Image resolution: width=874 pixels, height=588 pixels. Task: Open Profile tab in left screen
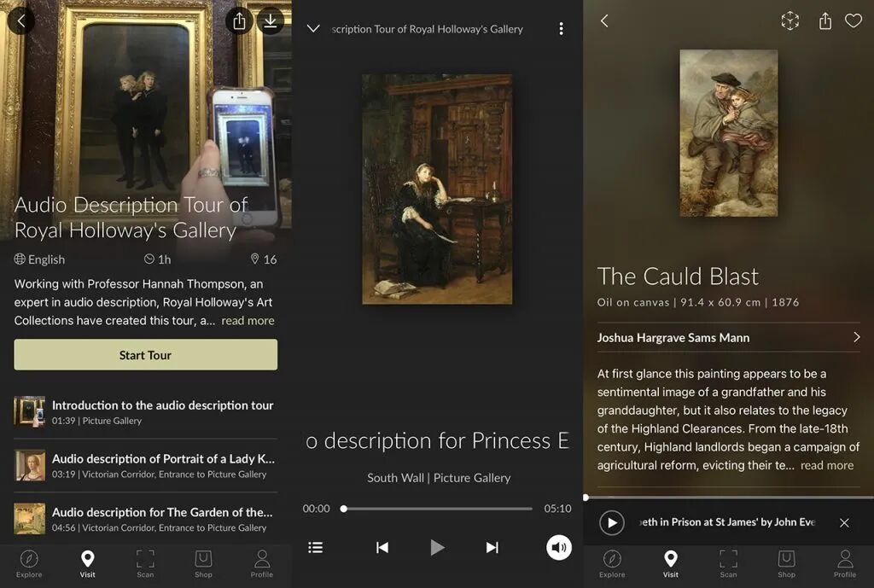[x=261, y=564]
